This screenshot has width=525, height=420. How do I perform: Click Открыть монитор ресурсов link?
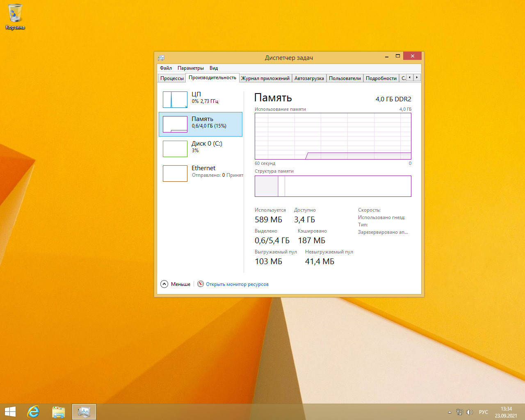coord(237,284)
